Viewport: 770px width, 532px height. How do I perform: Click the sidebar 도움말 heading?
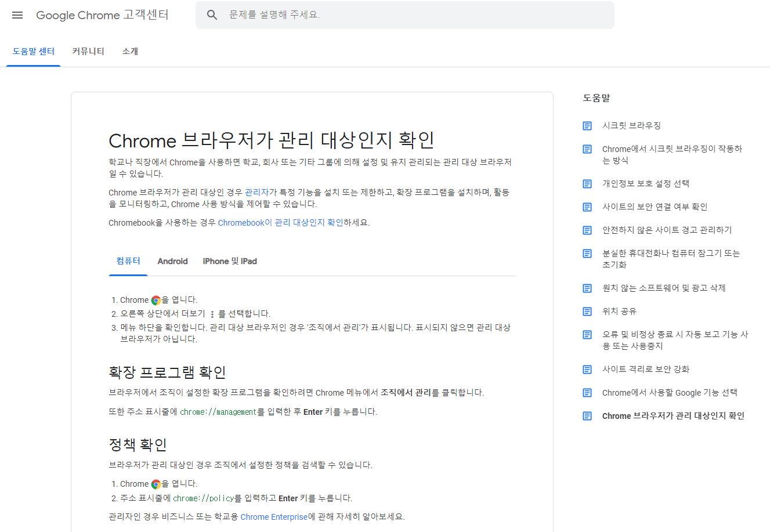(x=597, y=98)
